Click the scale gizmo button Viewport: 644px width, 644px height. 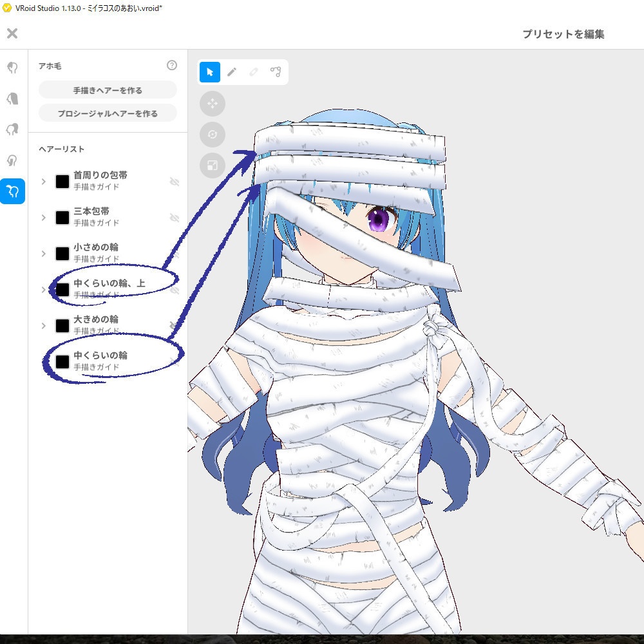point(213,166)
